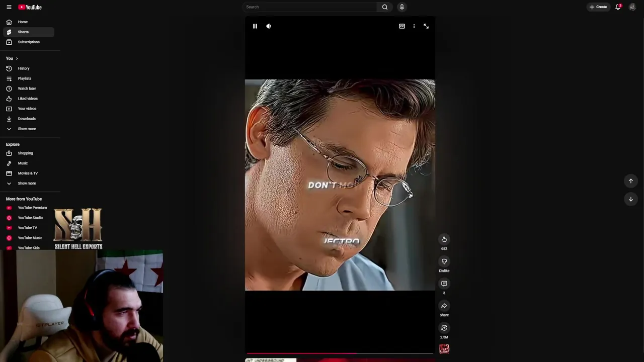Expand Show more under Explore
Viewport: 644px width, 362px height.
(29, 184)
